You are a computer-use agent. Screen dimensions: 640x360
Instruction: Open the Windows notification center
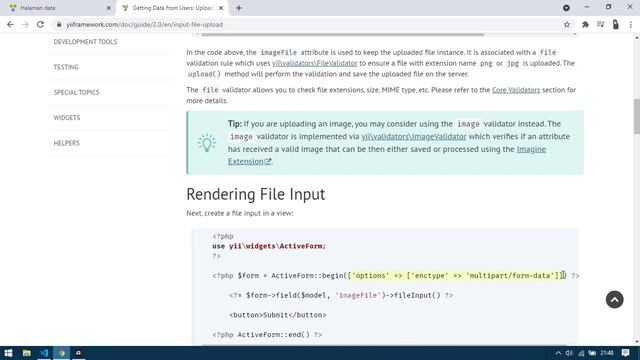pos(625,353)
